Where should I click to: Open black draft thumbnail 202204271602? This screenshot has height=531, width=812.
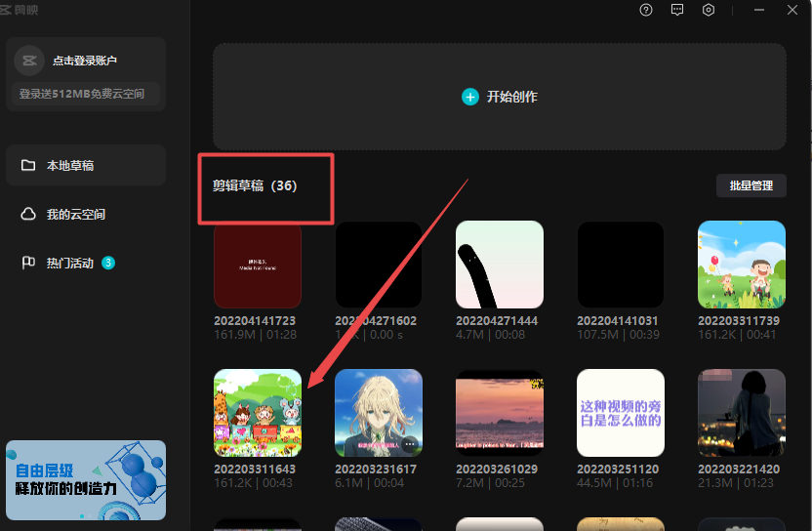pos(379,265)
